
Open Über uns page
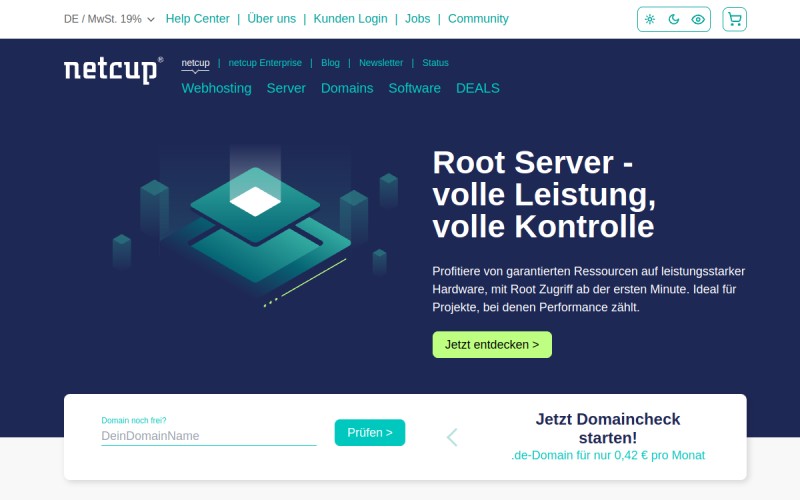[271, 19]
